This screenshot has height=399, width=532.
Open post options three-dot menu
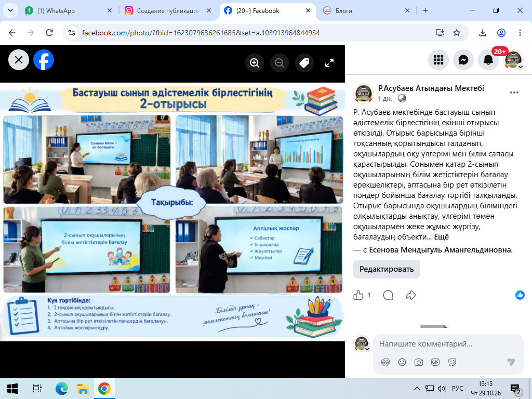[x=514, y=92]
